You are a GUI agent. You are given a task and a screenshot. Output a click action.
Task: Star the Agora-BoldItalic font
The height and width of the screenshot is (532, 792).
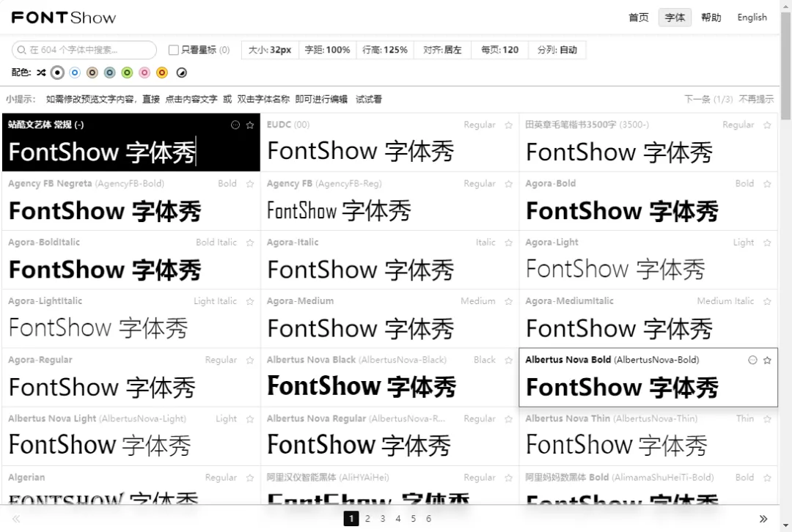pyautogui.click(x=250, y=243)
